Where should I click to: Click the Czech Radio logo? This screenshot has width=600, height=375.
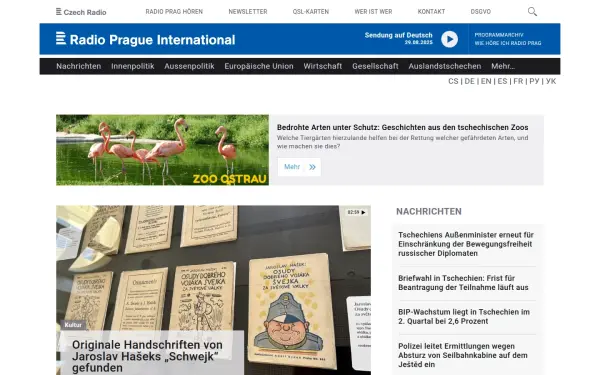[81, 12]
